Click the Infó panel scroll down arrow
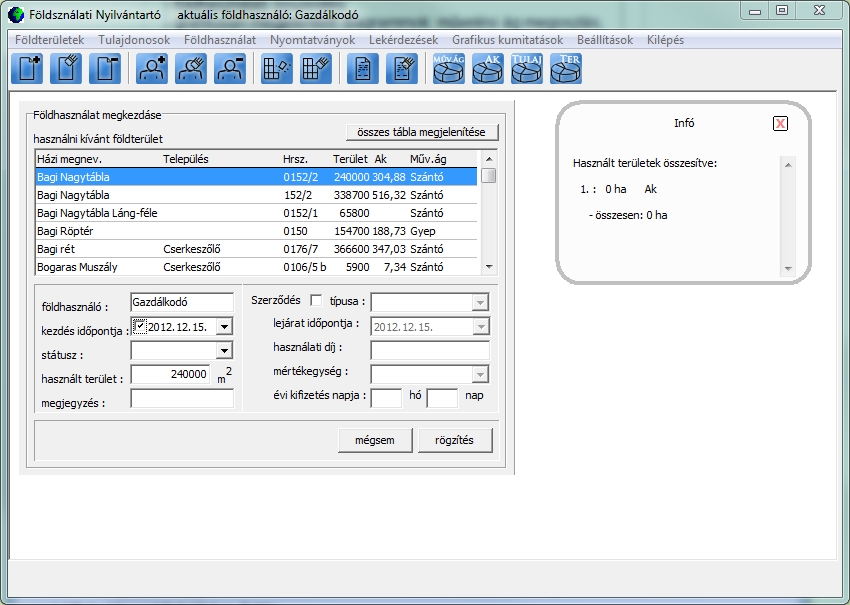Screen dimensions: 850x605 pyautogui.click(x=788, y=268)
